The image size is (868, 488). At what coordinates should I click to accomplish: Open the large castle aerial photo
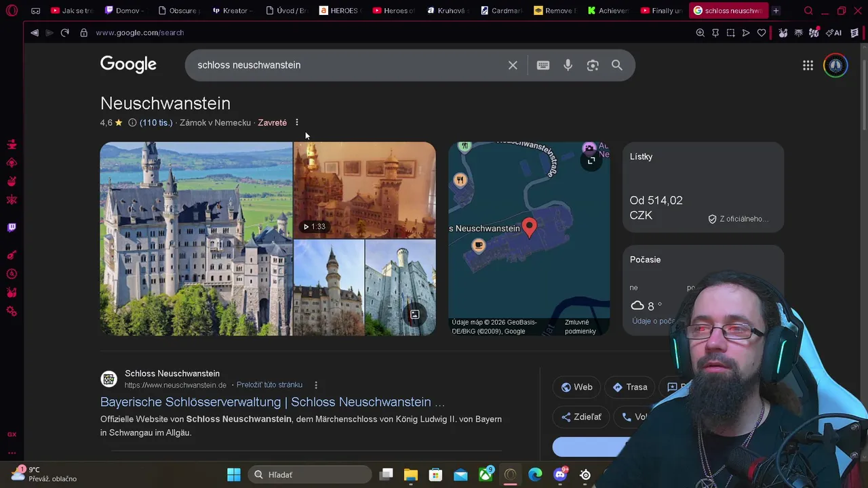tap(196, 239)
